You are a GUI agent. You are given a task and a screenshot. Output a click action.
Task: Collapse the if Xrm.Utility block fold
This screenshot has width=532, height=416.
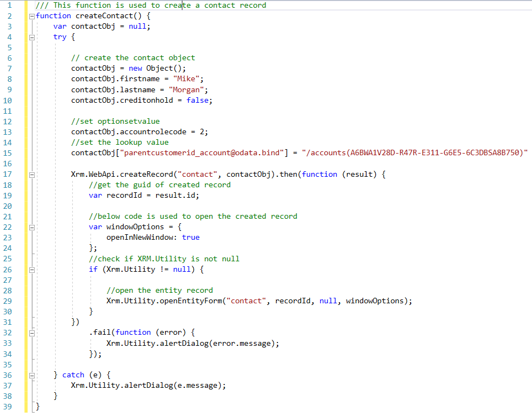(31, 270)
